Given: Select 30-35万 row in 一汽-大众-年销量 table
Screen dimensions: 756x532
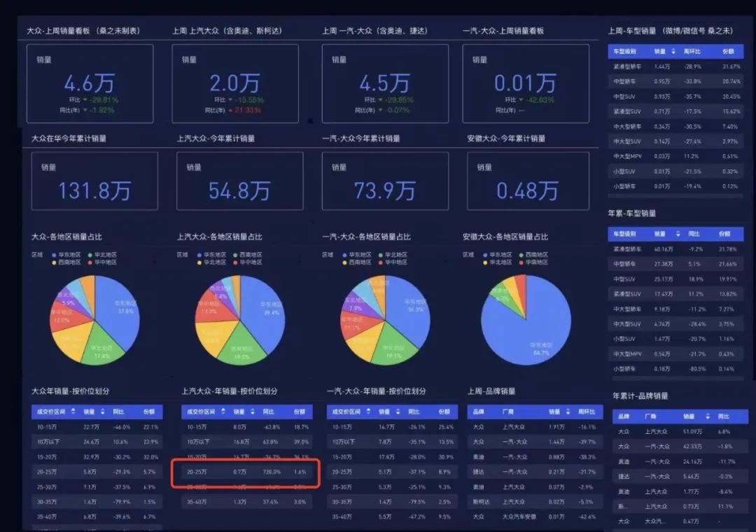Looking at the screenshot, I should coord(393,502).
